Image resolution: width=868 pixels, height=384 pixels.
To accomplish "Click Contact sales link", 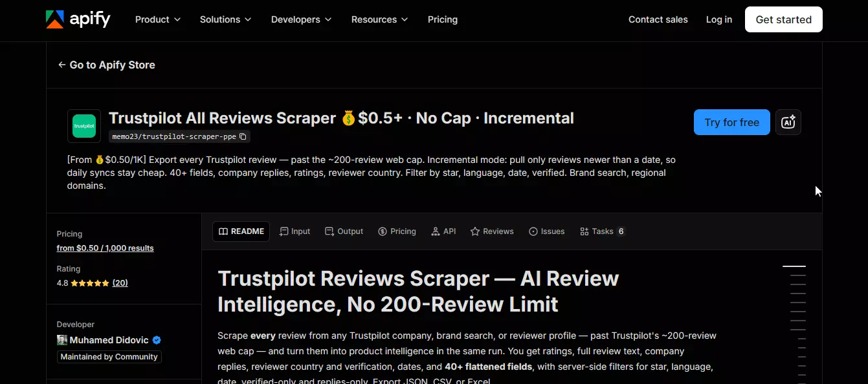I will 658,19.
